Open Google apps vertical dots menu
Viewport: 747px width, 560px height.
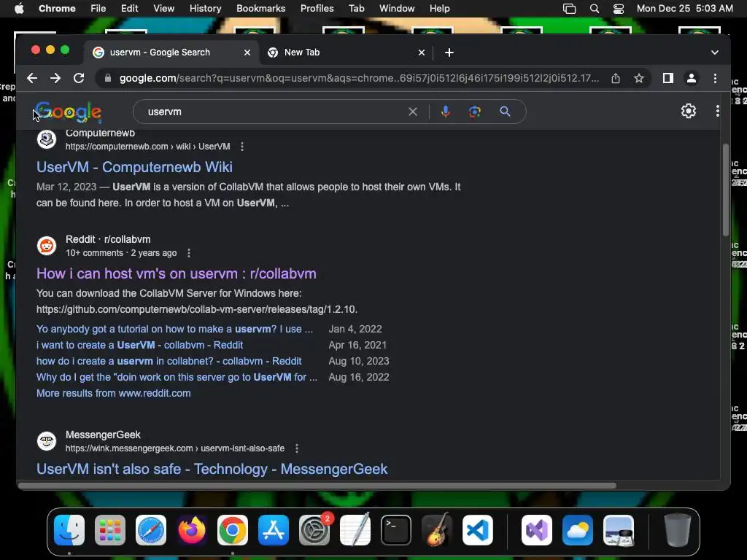click(718, 111)
